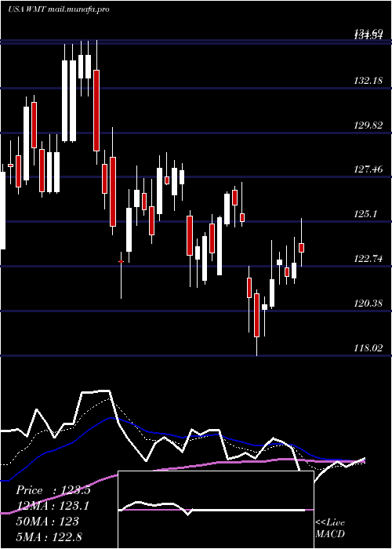Click the lowest red candle near 118.02
This screenshot has height=549, width=392.
(257, 315)
